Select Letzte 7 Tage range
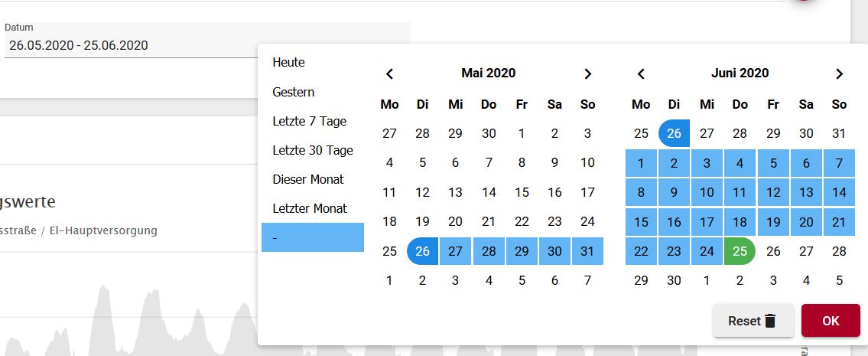Viewport: 868px width, 356px height. point(309,121)
